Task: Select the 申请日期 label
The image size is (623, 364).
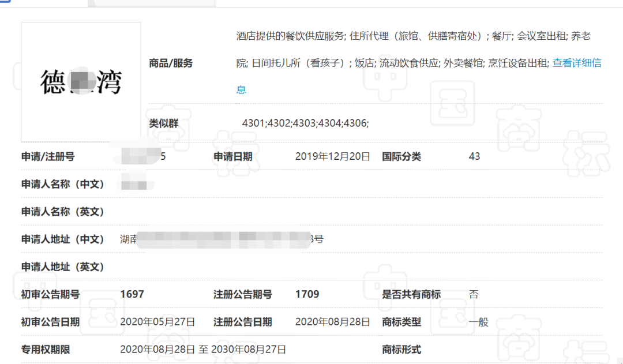Action: [233, 156]
